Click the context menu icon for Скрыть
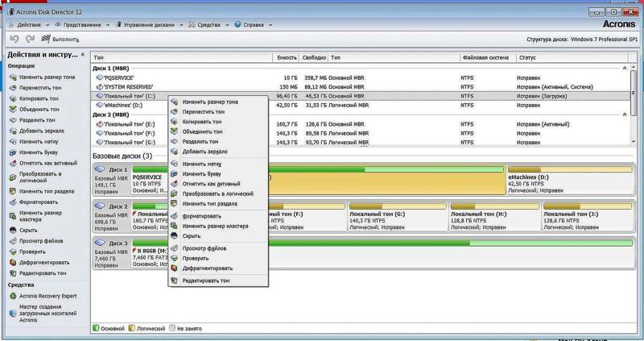This screenshot has height=341, width=644. click(174, 235)
